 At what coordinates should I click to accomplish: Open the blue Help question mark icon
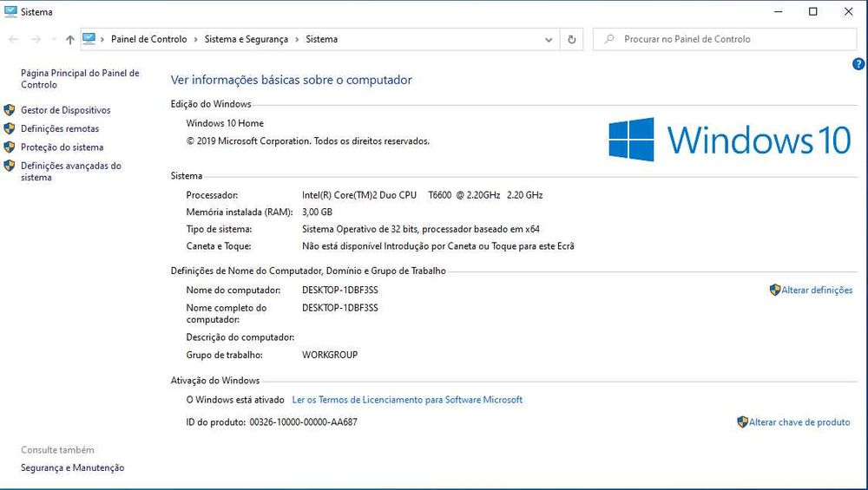(x=858, y=64)
